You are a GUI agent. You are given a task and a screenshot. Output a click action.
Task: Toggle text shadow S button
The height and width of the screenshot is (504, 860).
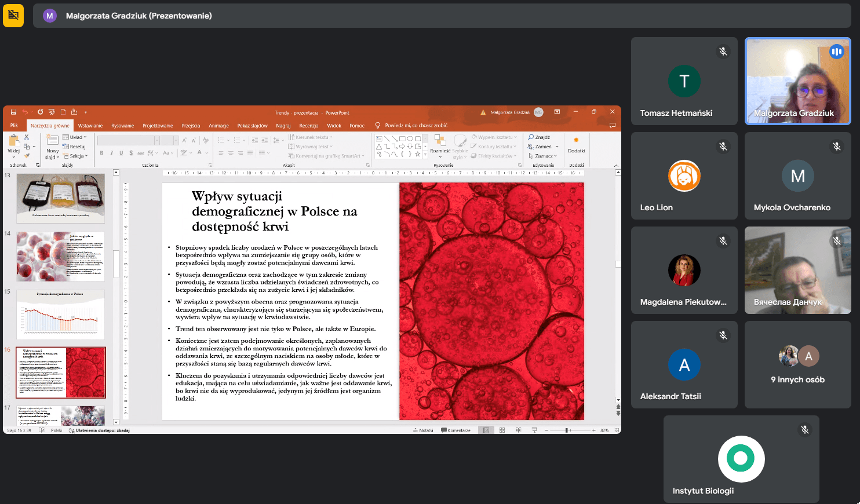131,153
